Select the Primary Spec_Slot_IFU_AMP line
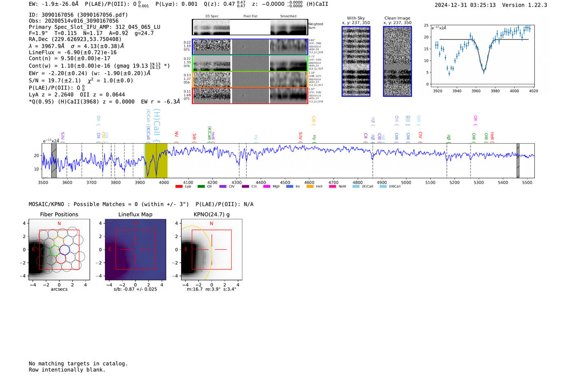The image size is (576, 392). [95, 27]
